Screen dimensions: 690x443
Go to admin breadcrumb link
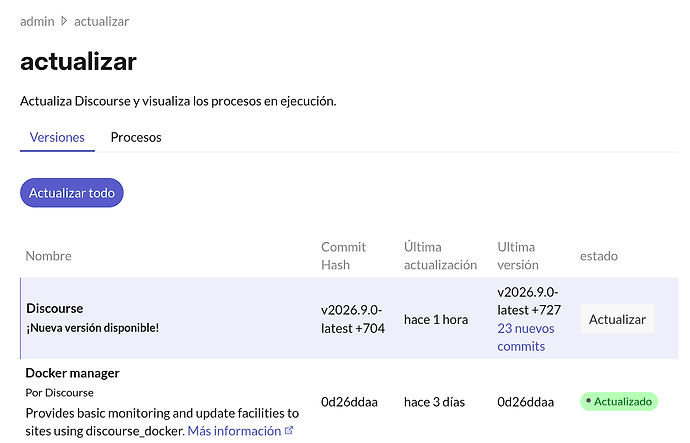[x=37, y=21]
